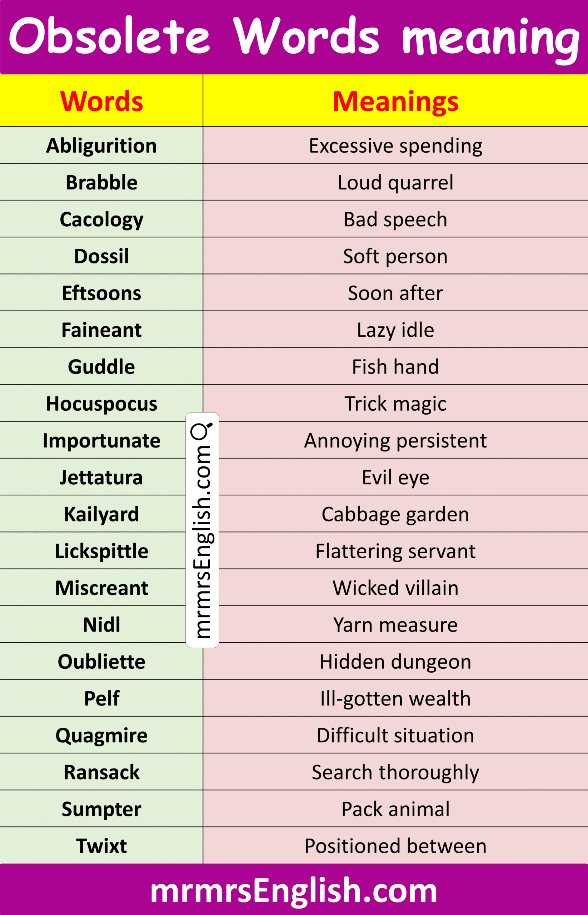
Task: Click the meaning Lazy idle
Action: click(x=395, y=330)
